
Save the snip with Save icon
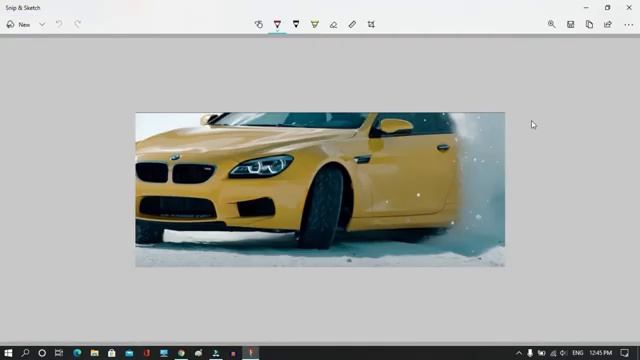[571, 24]
